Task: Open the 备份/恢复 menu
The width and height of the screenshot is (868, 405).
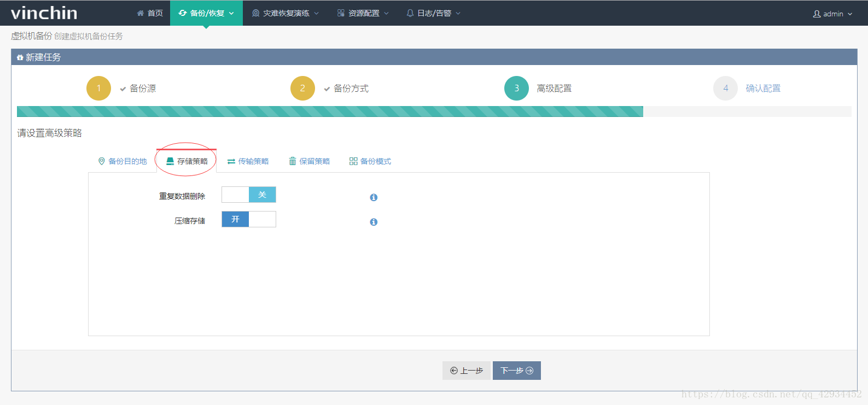Action: [x=206, y=13]
